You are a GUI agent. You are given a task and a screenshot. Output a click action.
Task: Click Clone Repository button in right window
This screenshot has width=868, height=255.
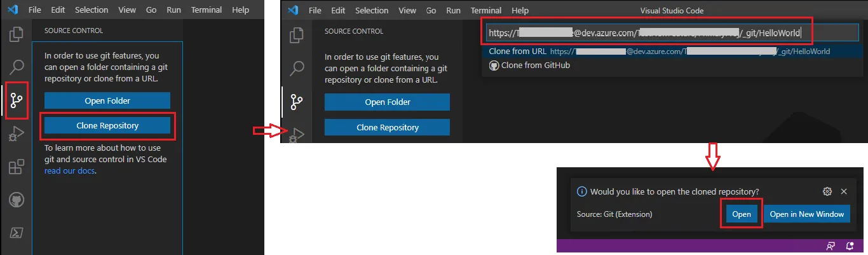(x=387, y=127)
